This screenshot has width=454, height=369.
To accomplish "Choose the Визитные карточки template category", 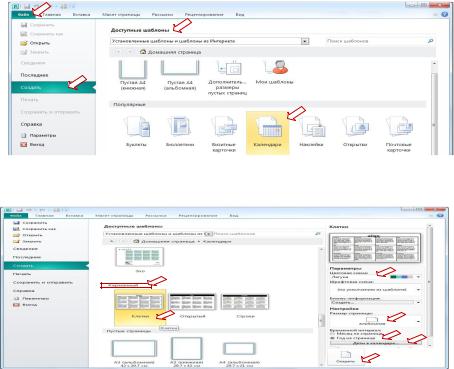I will (x=224, y=134).
